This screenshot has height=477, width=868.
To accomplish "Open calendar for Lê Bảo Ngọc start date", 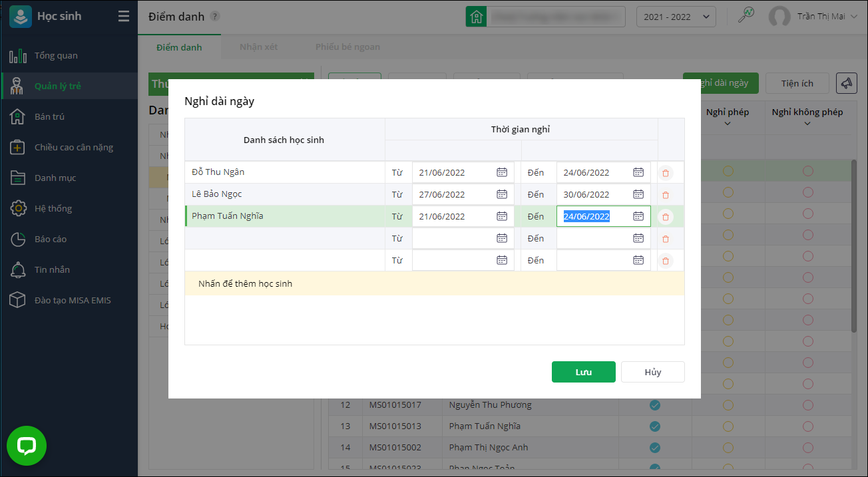I will [x=502, y=194].
